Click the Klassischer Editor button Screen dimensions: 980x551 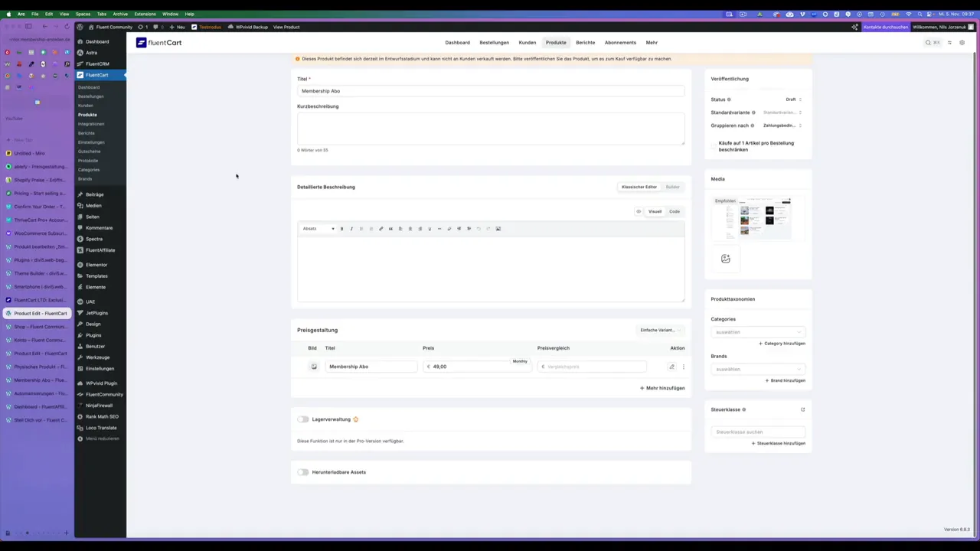click(x=639, y=187)
